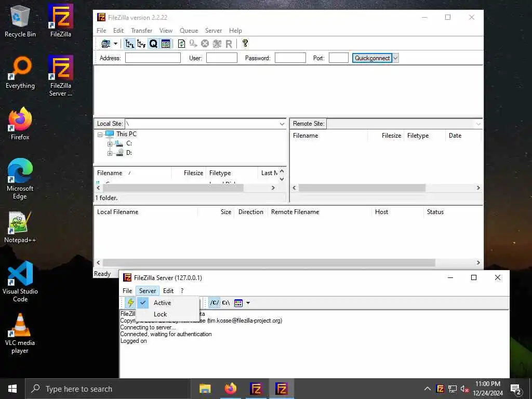The image size is (532, 399).
Task: Toggle the local directory tree view icon
Action: click(x=129, y=44)
